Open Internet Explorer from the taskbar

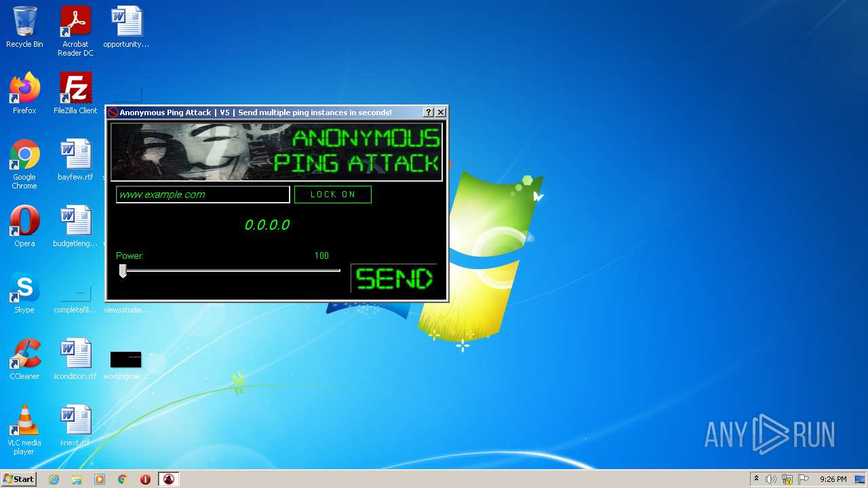click(x=54, y=479)
